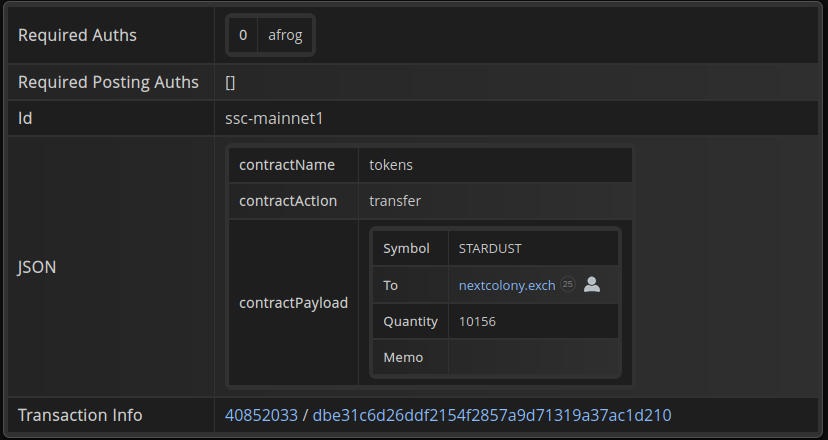The width and height of the screenshot is (828, 440).
Task: Click the Quantity field label
Action: coord(410,321)
